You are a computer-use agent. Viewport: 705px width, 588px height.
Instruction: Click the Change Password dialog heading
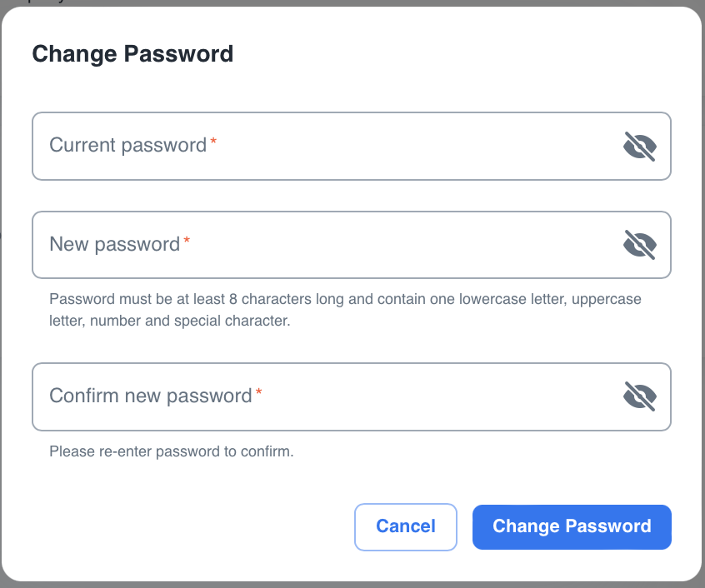(132, 54)
